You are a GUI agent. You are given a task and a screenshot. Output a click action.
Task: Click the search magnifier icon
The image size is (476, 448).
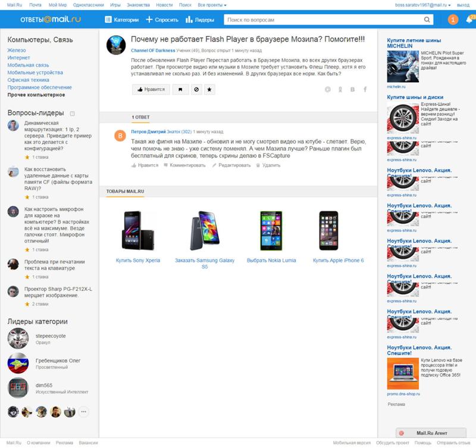click(x=427, y=20)
